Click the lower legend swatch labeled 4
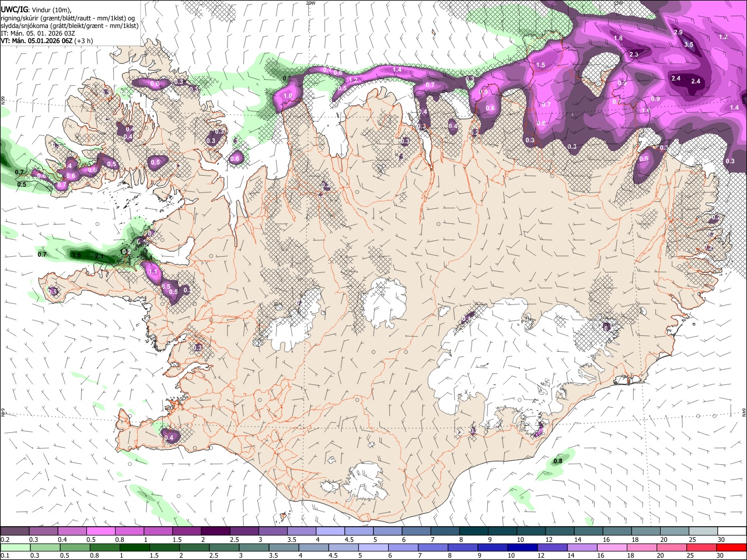This screenshot has width=747, height=560. pos(313,547)
